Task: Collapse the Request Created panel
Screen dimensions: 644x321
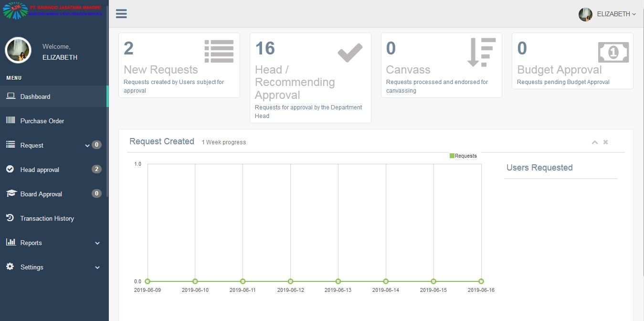Action: (595, 142)
